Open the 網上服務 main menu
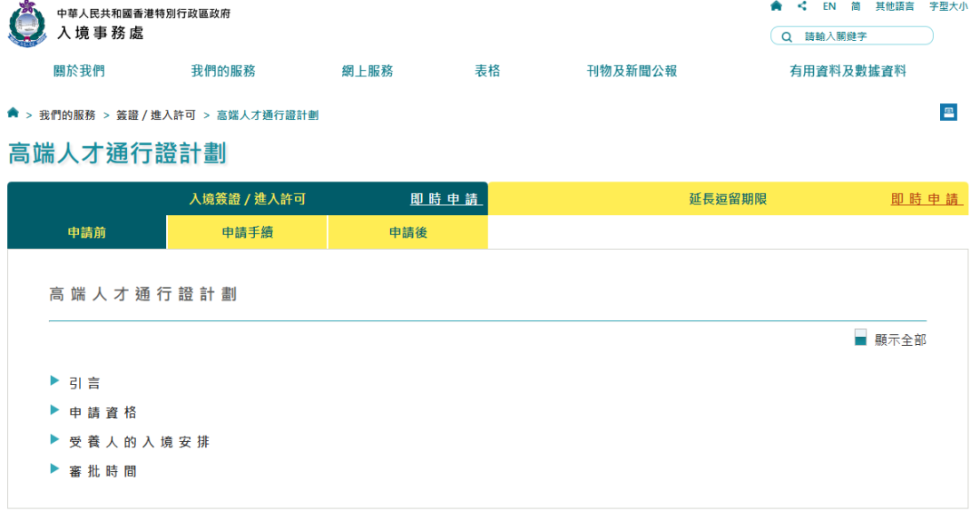This screenshot has height=521, width=980. pyautogui.click(x=367, y=71)
